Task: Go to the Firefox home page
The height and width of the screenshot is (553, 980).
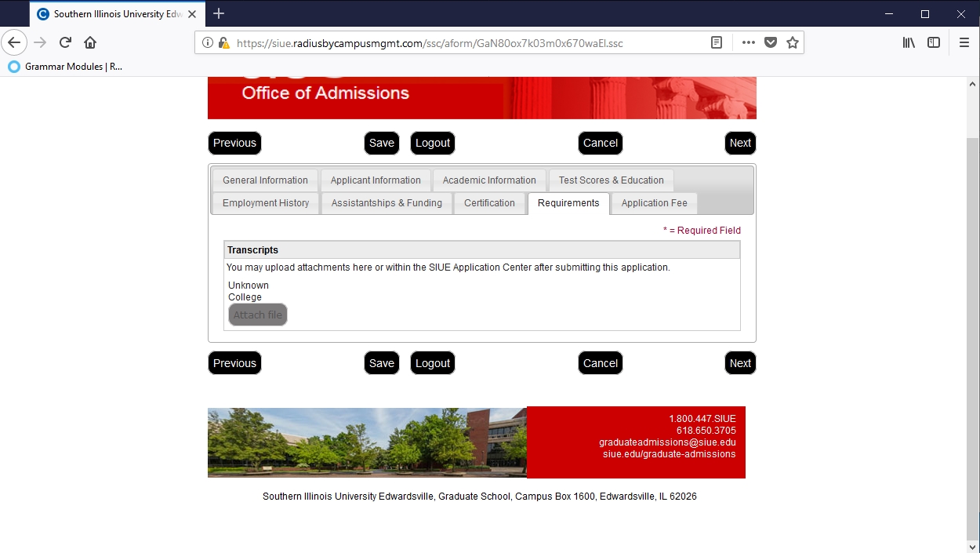Action: coord(90,42)
